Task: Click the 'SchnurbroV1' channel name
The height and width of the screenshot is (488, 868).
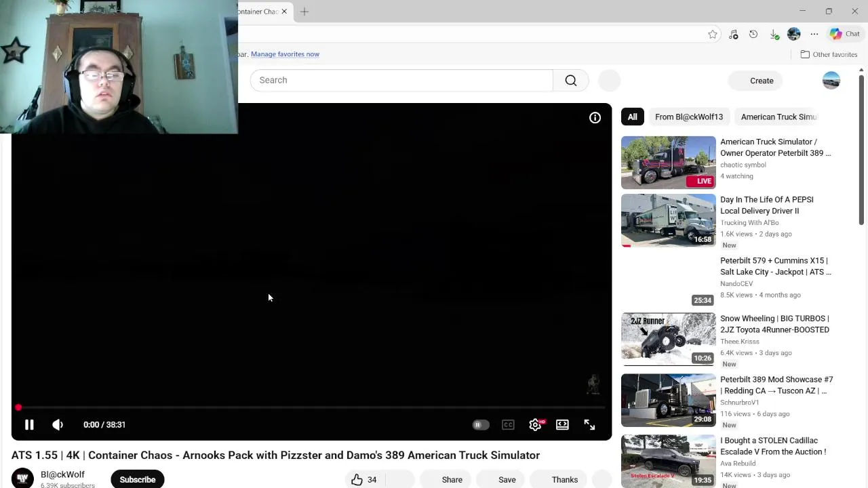Action: point(739,402)
